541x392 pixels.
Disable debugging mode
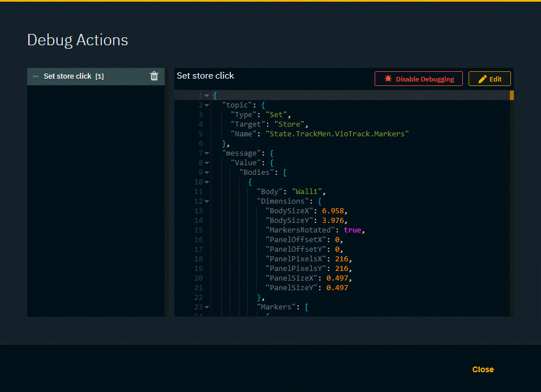419,79
